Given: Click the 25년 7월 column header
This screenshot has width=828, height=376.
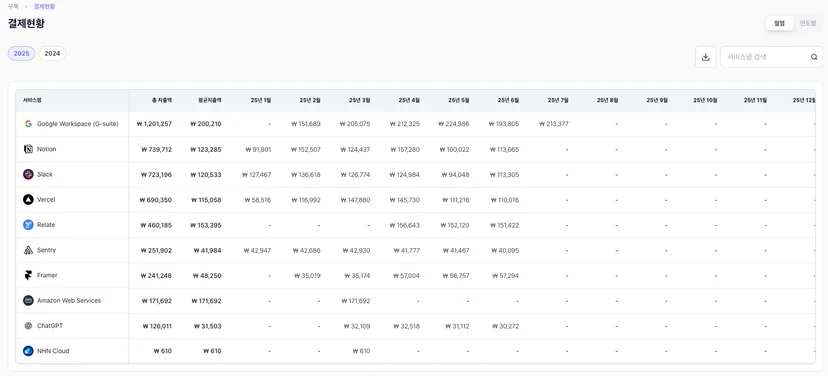Looking at the screenshot, I should pyautogui.click(x=558, y=100).
